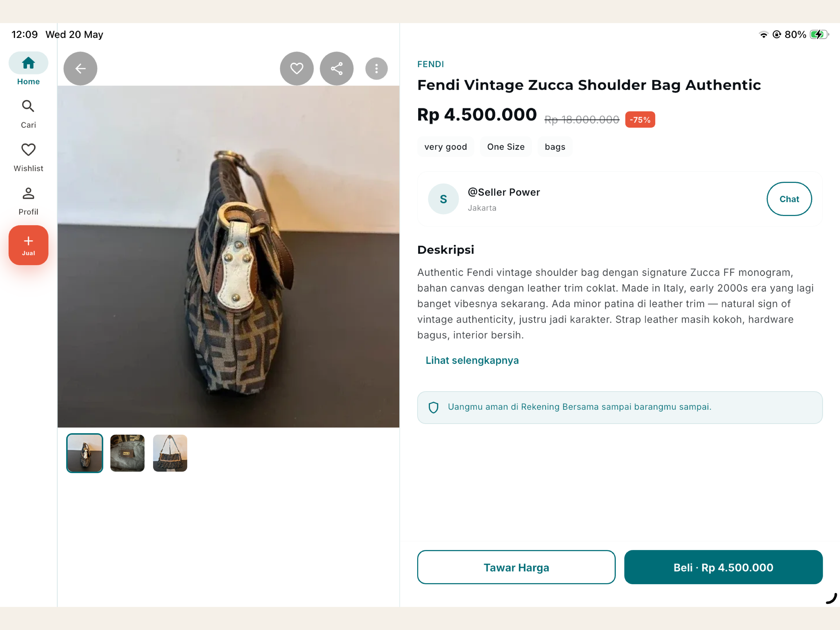Expand description with Lihat selengkapnya

click(x=472, y=360)
